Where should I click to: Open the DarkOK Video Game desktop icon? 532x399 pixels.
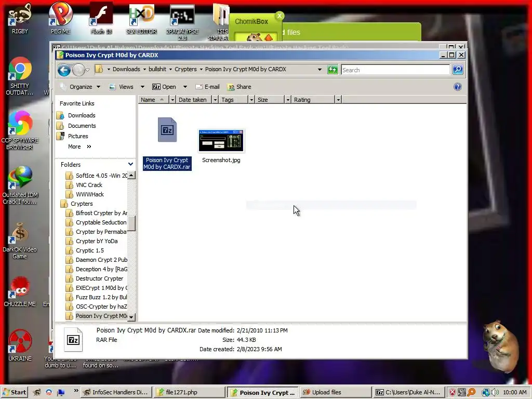20,240
